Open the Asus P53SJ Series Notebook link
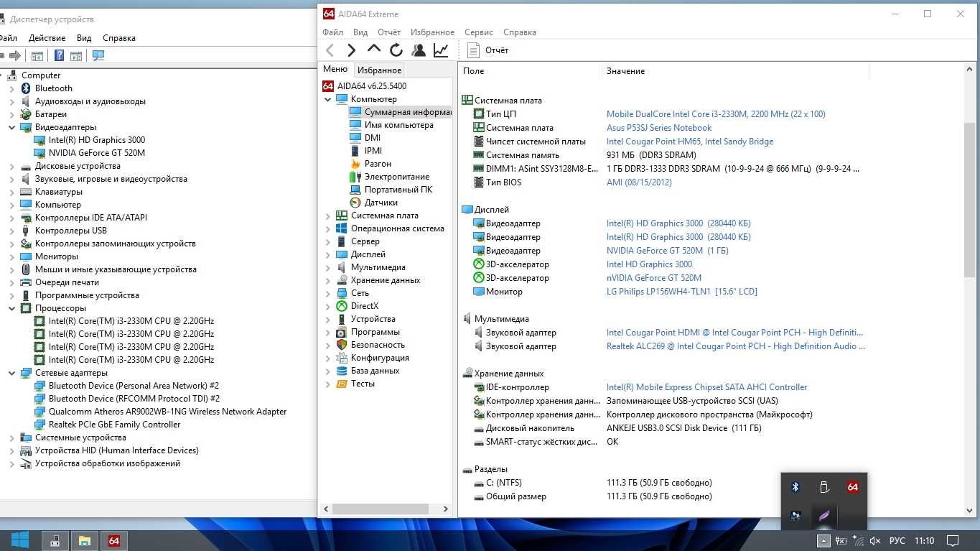The width and height of the screenshot is (980, 551). (x=659, y=128)
